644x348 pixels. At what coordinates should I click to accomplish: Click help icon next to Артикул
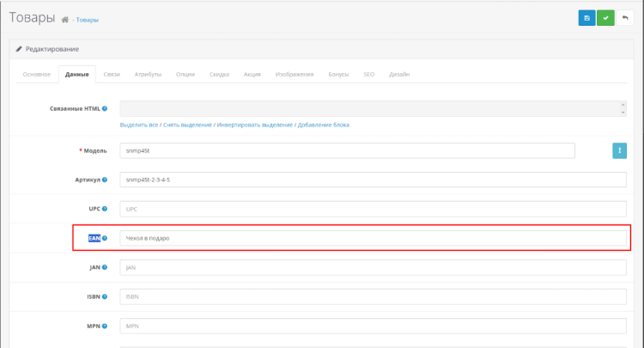105,180
